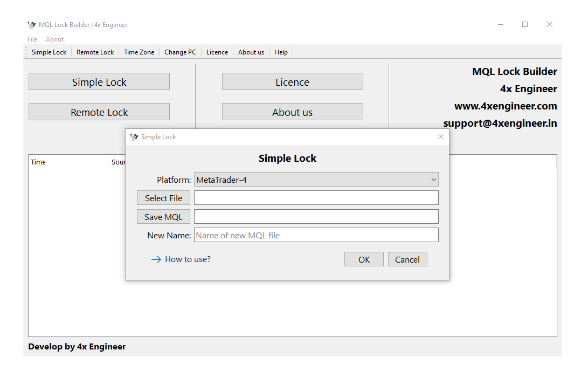Confirm with the OK button

click(x=364, y=259)
